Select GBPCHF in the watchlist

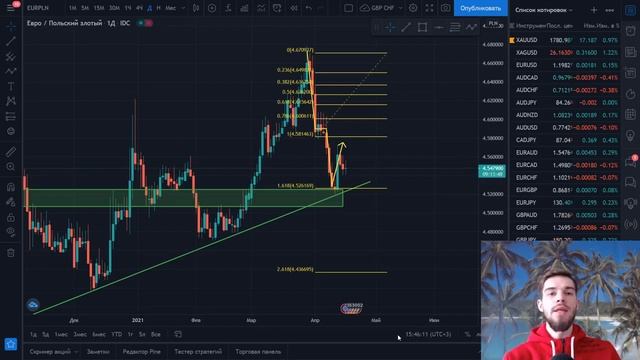tap(564, 227)
